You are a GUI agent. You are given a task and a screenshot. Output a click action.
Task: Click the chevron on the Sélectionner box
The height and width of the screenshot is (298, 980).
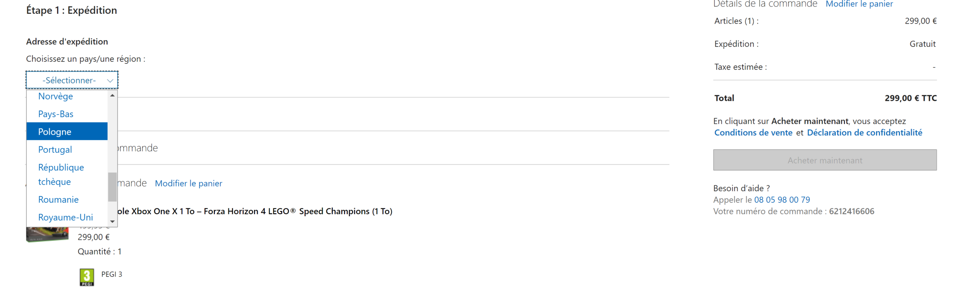click(x=110, y=80)
